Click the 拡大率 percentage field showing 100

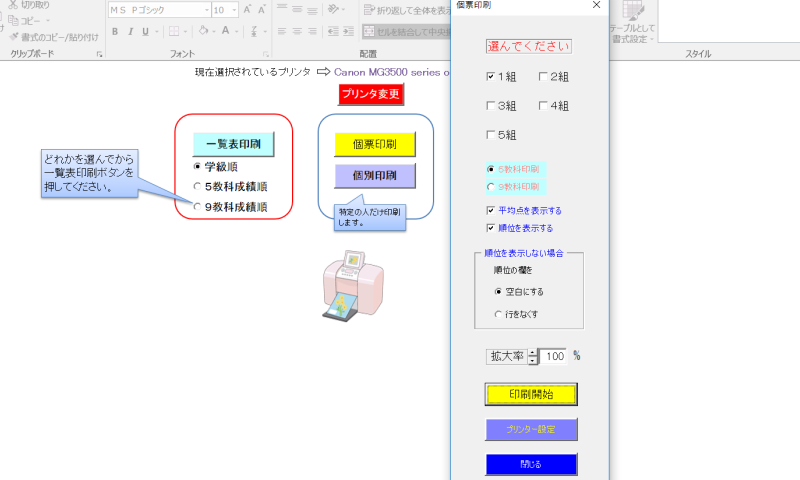coord(553,356)
